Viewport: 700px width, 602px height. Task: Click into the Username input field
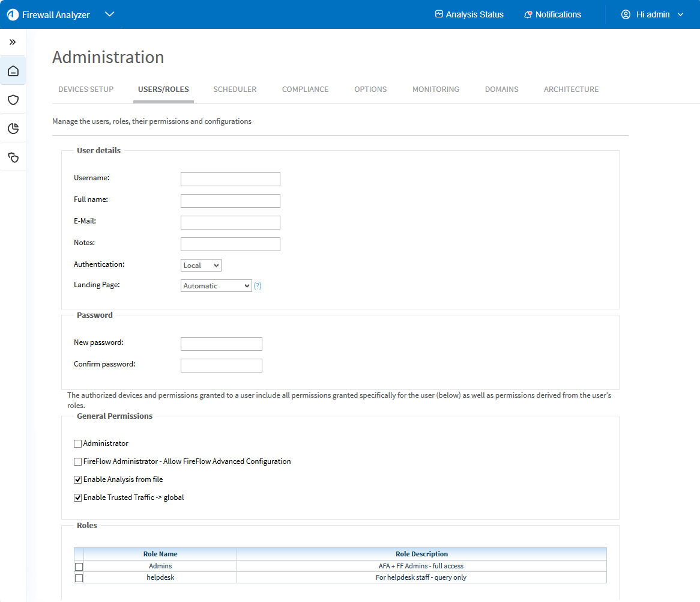[x=230, y=179]
